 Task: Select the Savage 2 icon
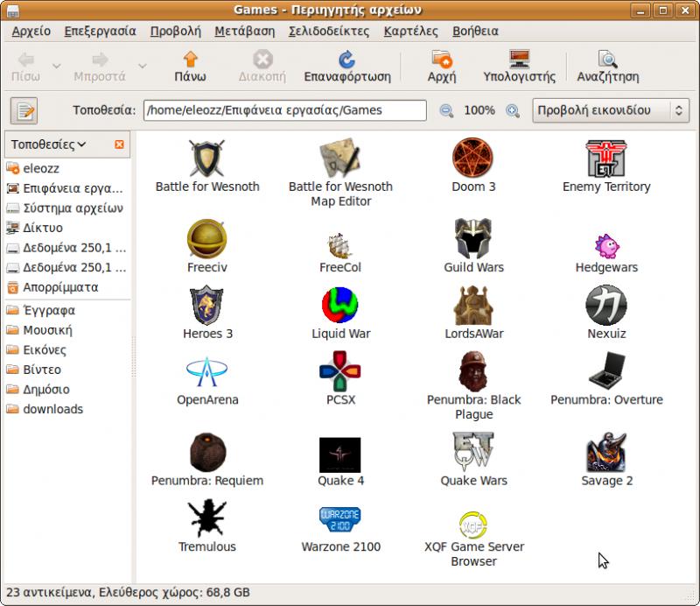pos(606,452)
